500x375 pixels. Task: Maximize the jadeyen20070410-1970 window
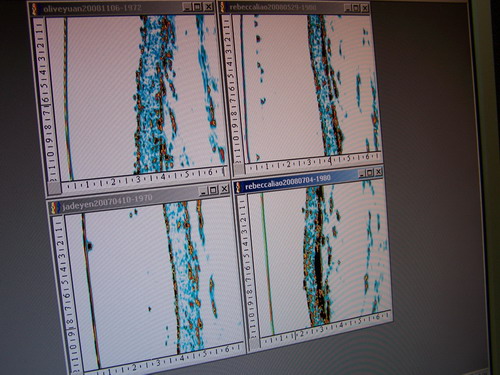[213, 190]
